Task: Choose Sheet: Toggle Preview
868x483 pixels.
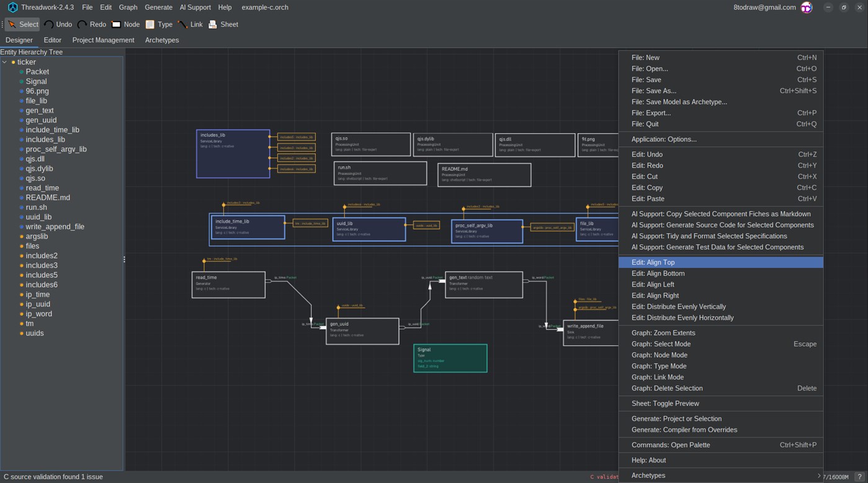Action: click(x=721, y=404)
